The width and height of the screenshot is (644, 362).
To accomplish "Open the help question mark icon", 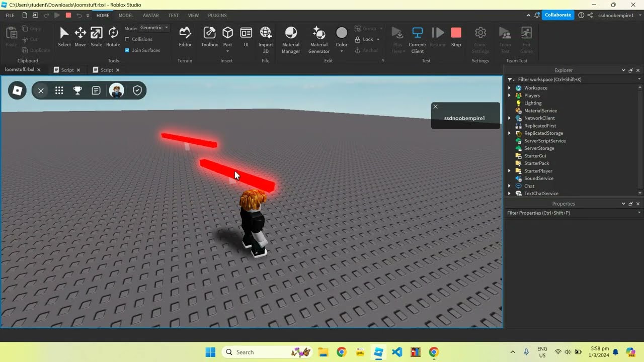I will tap(581, 16).
